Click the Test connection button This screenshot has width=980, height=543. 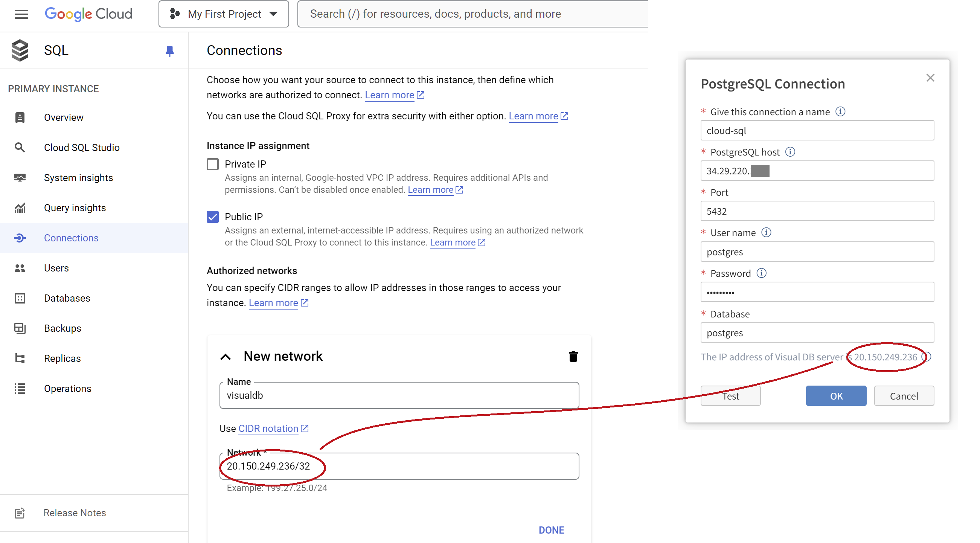[730, 396]
